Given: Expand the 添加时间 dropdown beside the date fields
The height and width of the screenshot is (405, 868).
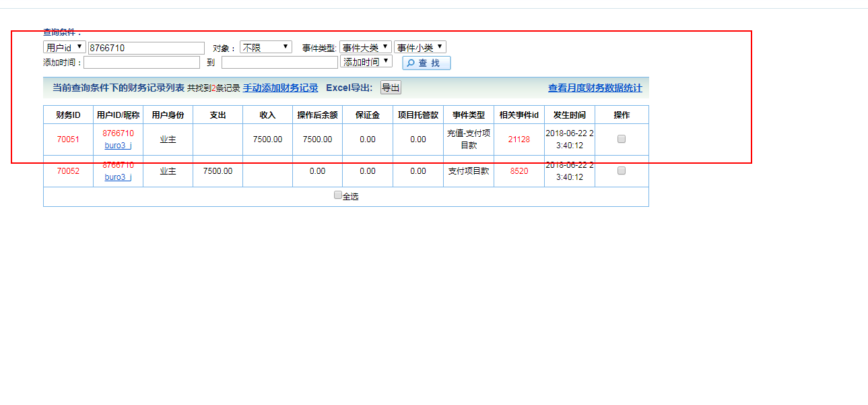Looking at the screenshot, I should [x=366, y=62].
